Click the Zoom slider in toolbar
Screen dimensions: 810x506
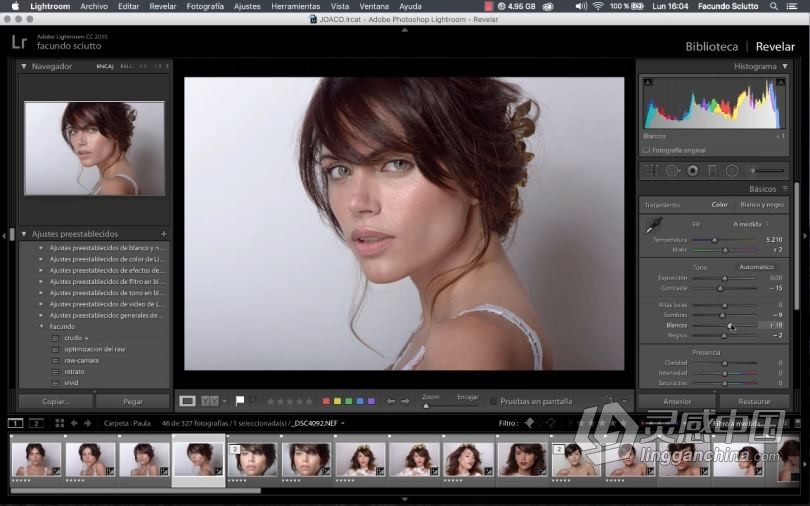450,406
